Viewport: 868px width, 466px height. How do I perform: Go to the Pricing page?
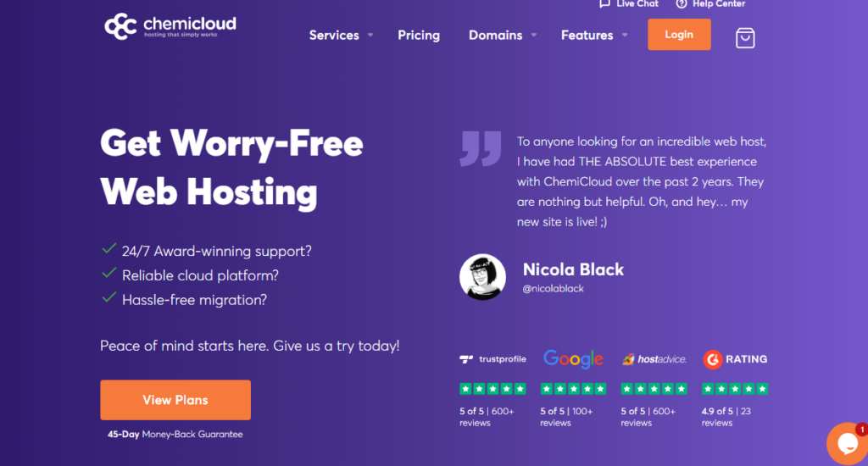click(419, 36)
